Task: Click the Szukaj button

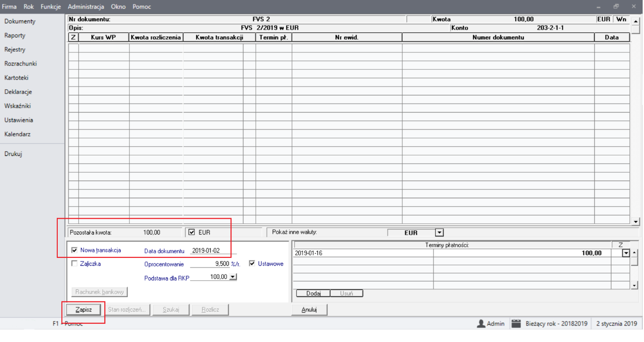Action: click(x=171, y=309)
